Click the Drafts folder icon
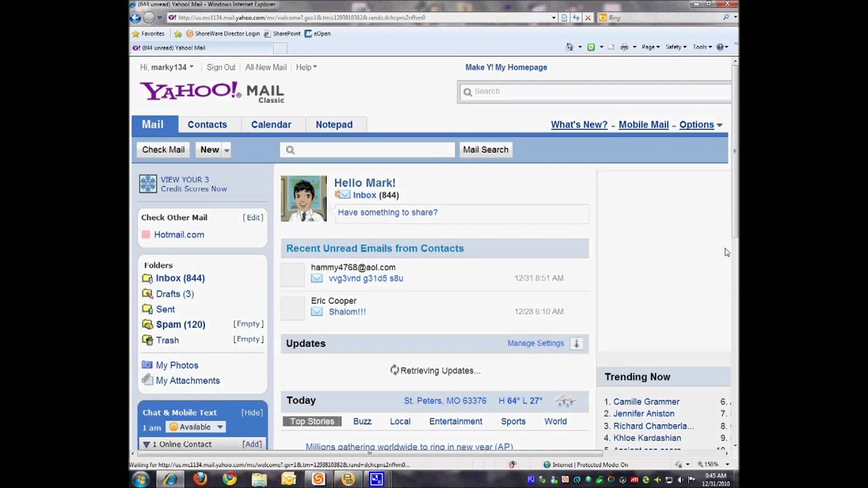This screenshot has height=488, width=868. coord(147,294)
